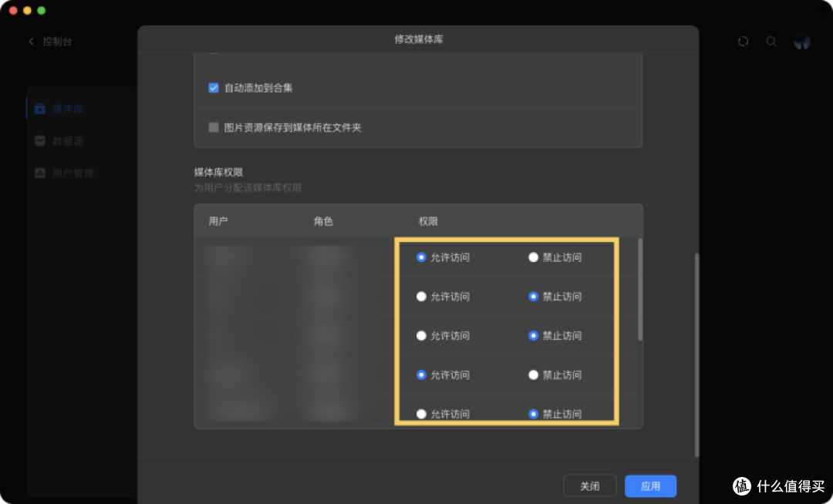Click the yellow macOS minimize button

28,11
